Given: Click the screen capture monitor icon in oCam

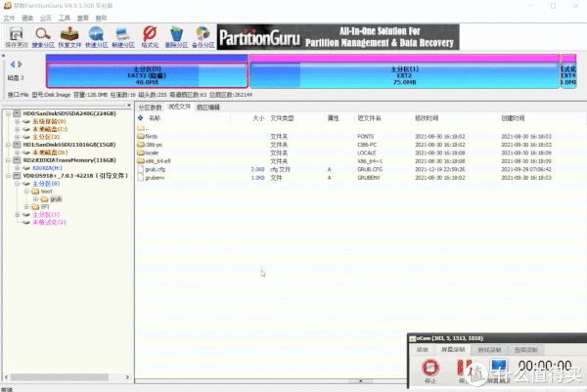Looking at the screenshot, I should click(499, 368).
